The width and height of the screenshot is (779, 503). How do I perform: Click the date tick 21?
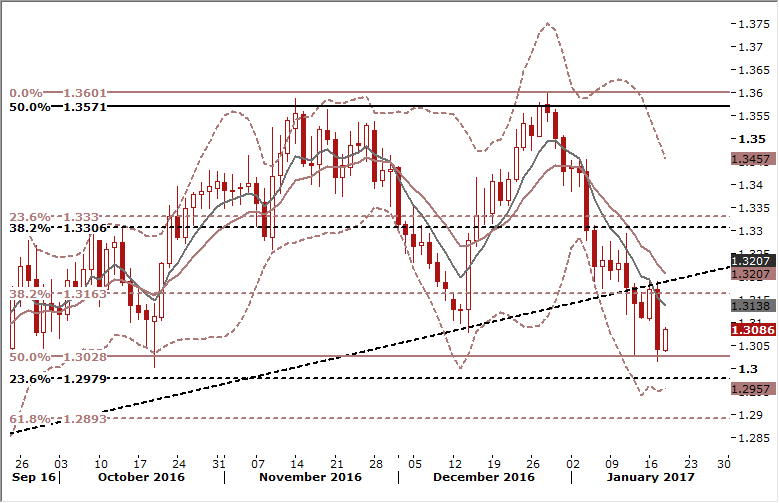pyautogui.click(x=337, y=464)
